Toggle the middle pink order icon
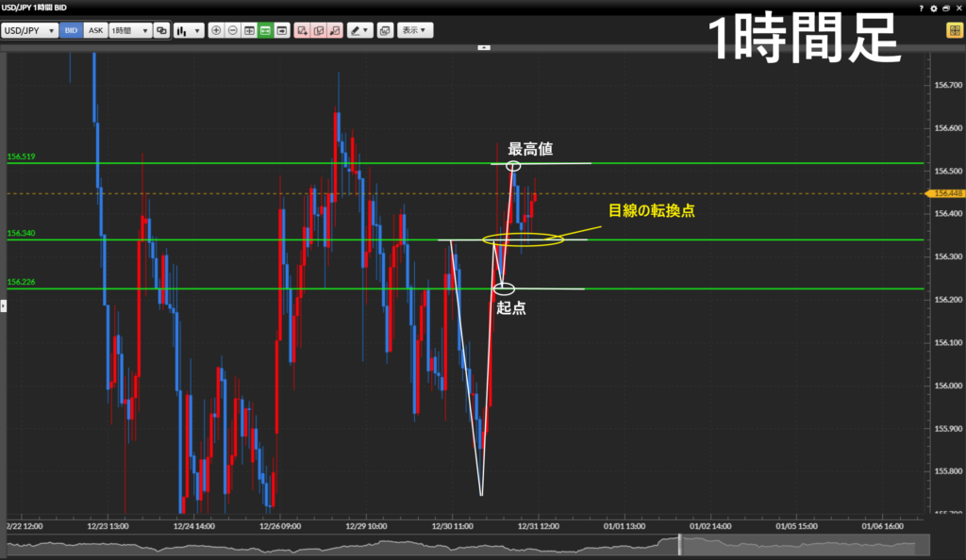The width and height of the screenshot is (966, 560). (x=319, y=30)
